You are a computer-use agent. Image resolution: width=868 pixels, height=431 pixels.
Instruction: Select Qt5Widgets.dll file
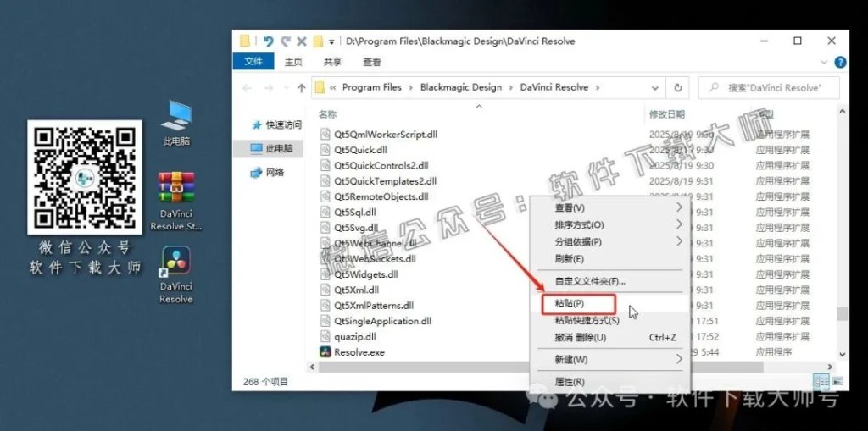point(366,274)
